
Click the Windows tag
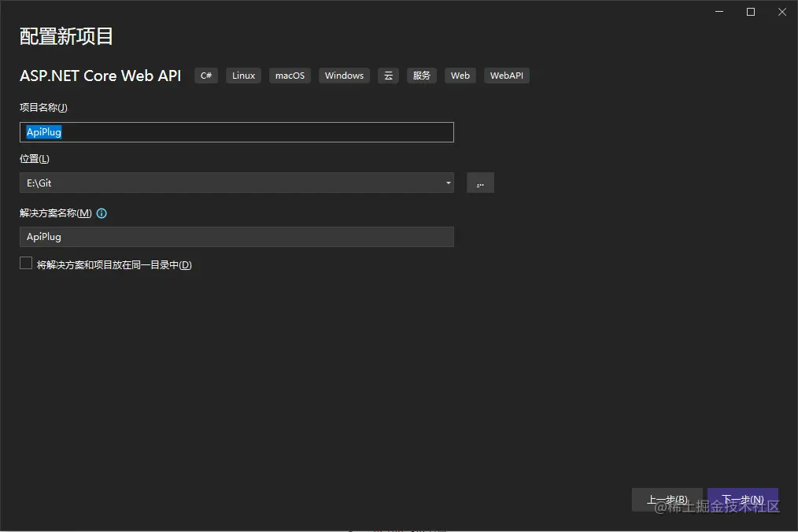[344, 76]
